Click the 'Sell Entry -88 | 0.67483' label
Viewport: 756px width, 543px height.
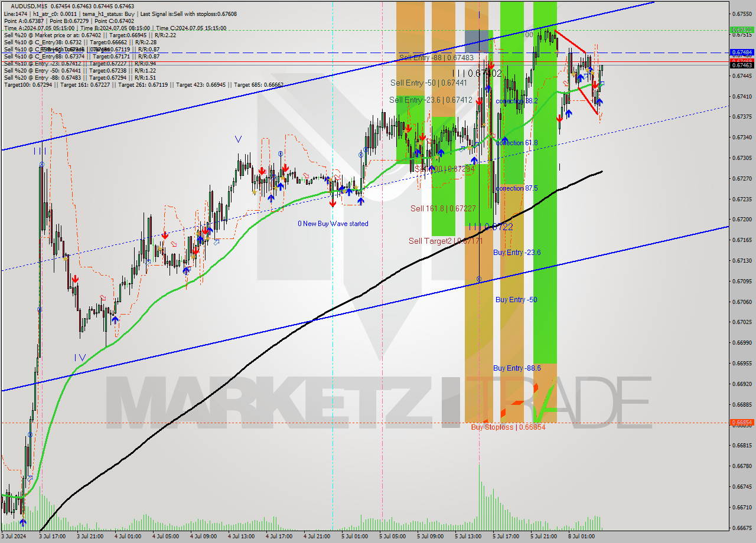coord(436,57)
